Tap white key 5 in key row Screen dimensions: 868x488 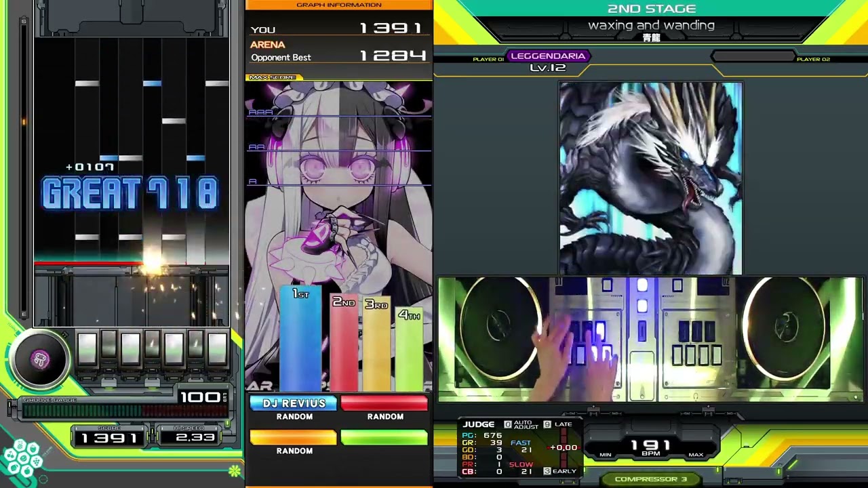point(174,348)
